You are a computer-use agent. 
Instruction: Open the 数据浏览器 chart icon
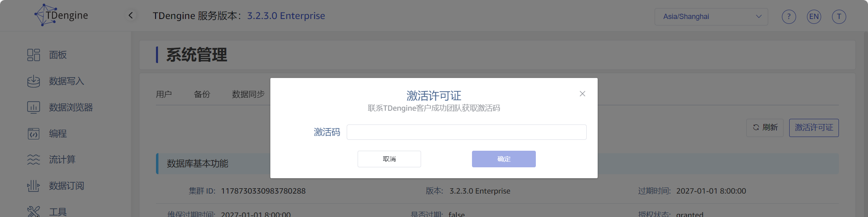coord(34,107)
